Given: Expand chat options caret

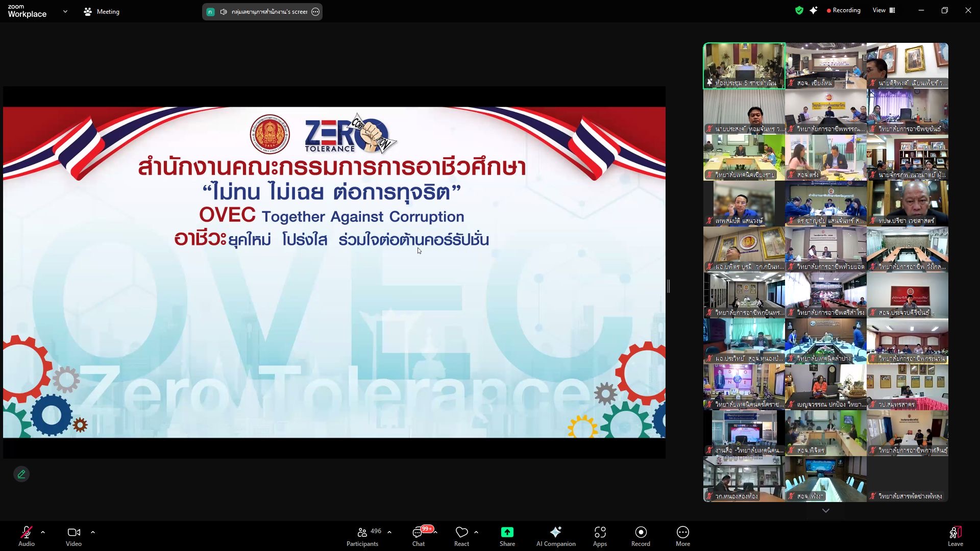Looking at the screenshot, I should [x=436, y=532].
